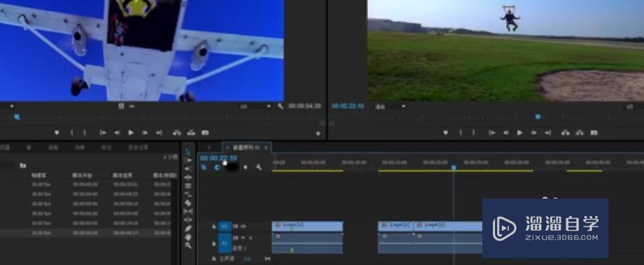Switch to the 历史记录 panel tab
This screenshot has height=265, width=644.
tap(138, 148)
